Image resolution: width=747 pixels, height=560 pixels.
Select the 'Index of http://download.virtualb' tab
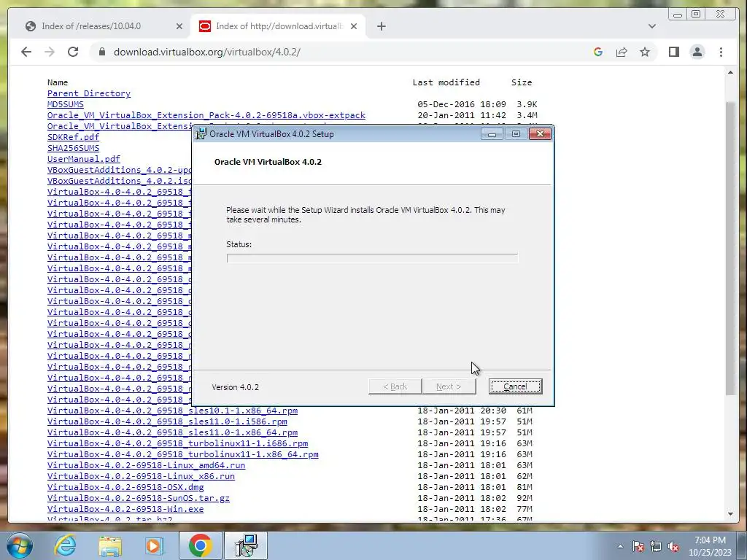[x=278, y=26]
